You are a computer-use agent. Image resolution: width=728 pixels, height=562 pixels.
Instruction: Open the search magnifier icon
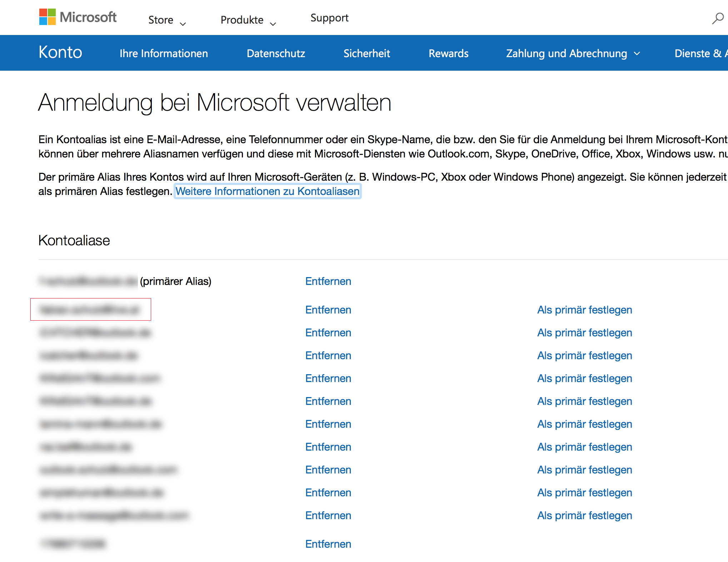[x=718, y=18]
